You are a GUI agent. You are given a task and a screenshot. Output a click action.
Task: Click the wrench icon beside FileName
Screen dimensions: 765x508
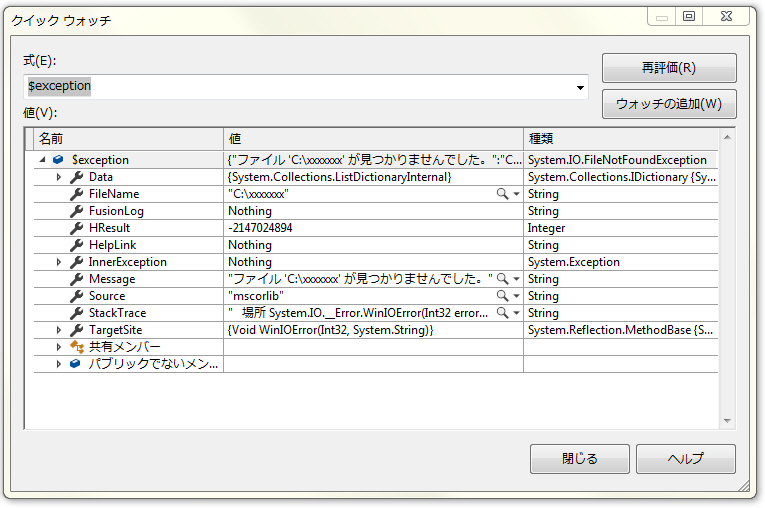coord(77,194)
